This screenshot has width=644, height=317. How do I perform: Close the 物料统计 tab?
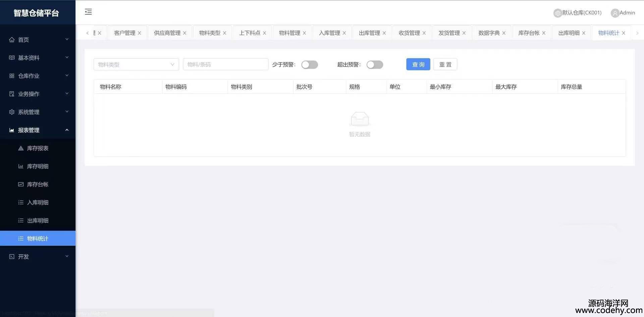click(624, 33)
